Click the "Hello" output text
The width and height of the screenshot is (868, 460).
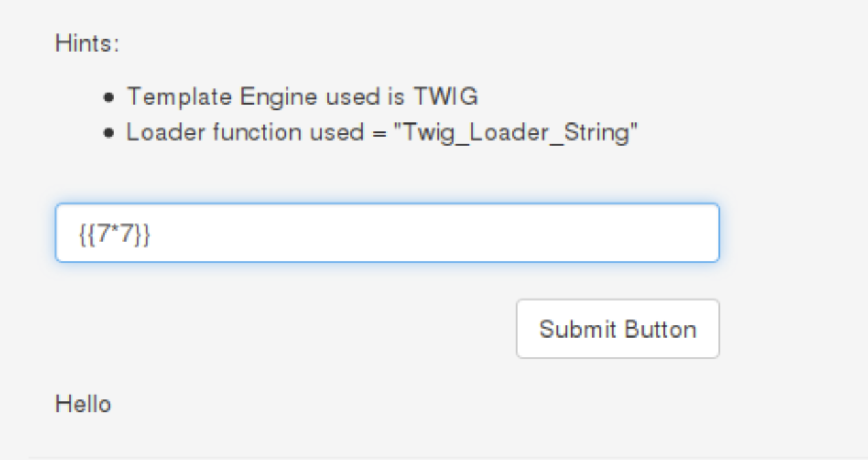83,404
